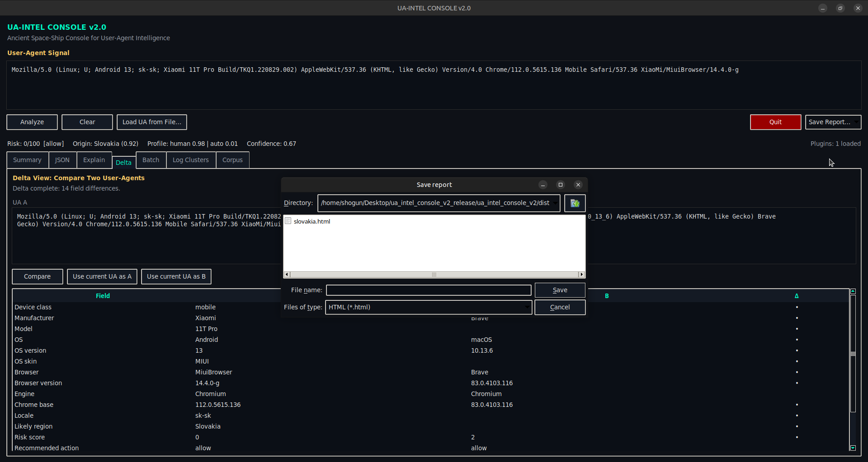Viewport: 868px width, 462px height.
Task: Click the red Quit button
Action: 775,122
